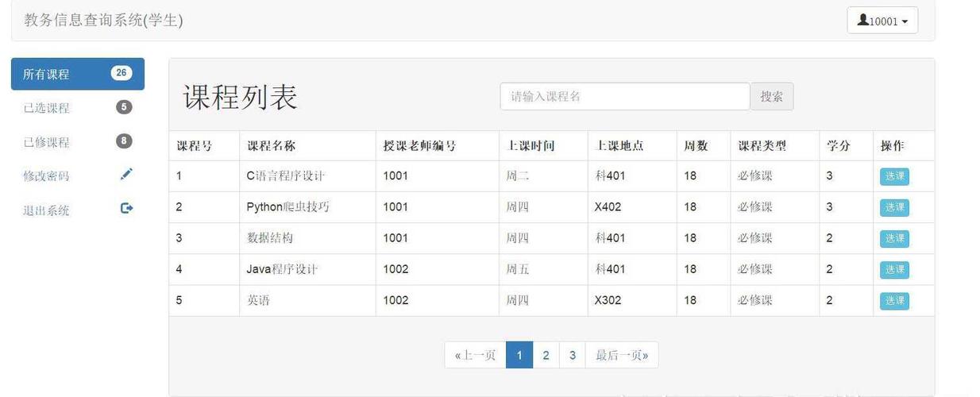Click the 8 badge on 已修课程

click(x=124, y=141)
